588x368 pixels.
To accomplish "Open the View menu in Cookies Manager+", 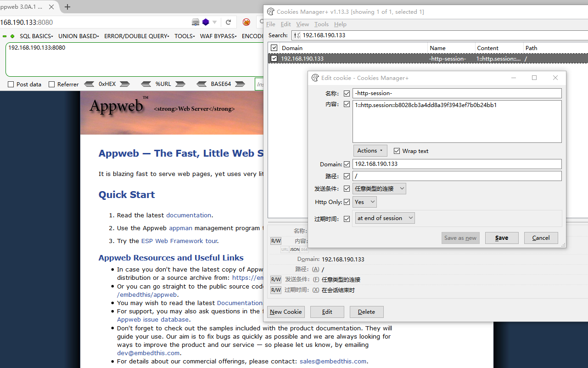I will pyautogui.click(x=302, y=24).
